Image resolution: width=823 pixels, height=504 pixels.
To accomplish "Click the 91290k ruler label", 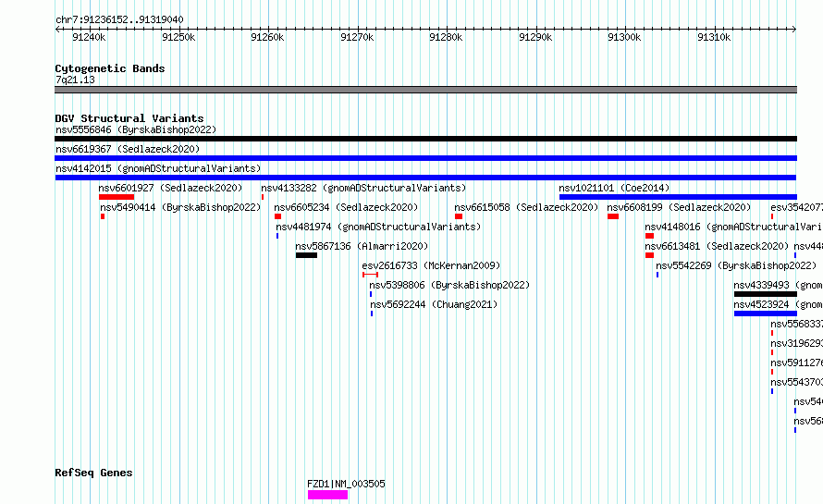I will 535,37.
